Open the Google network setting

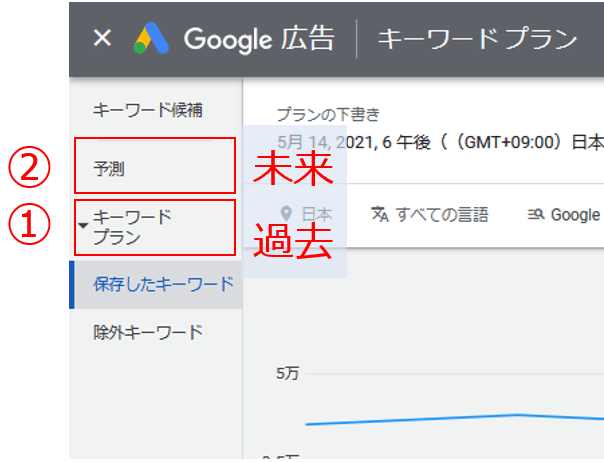pyautogui.click(x=575, y=215)
